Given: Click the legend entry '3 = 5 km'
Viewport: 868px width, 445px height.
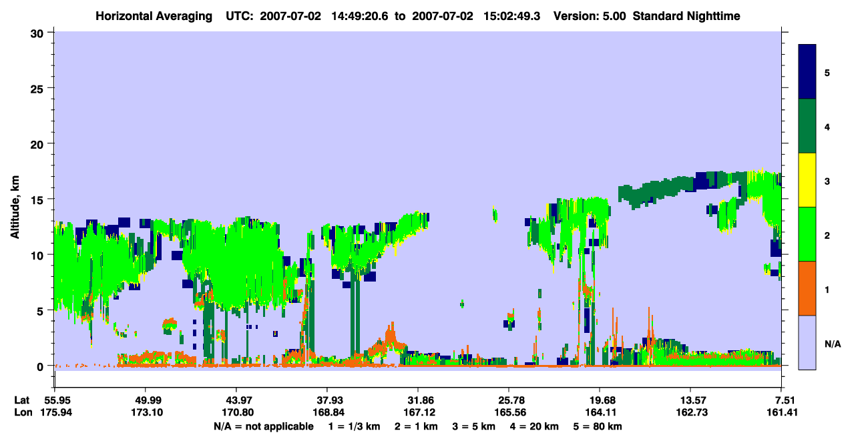Looking at the screenshot, I should click(474, 426).
